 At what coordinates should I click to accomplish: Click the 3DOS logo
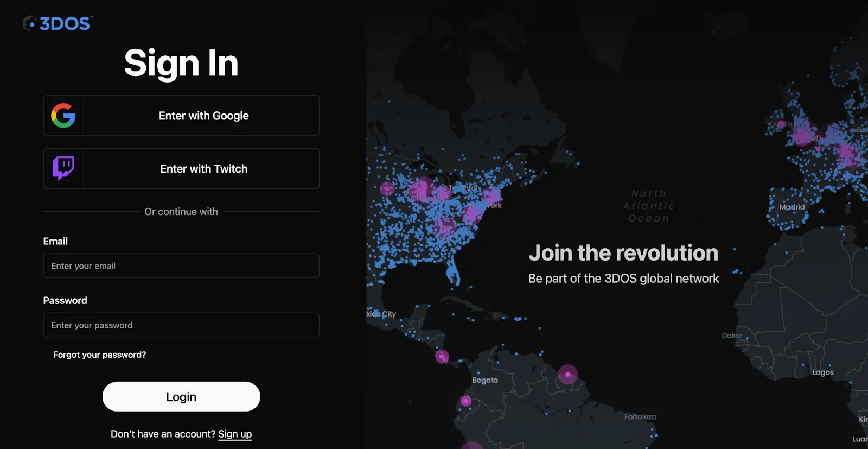point(58,23)
